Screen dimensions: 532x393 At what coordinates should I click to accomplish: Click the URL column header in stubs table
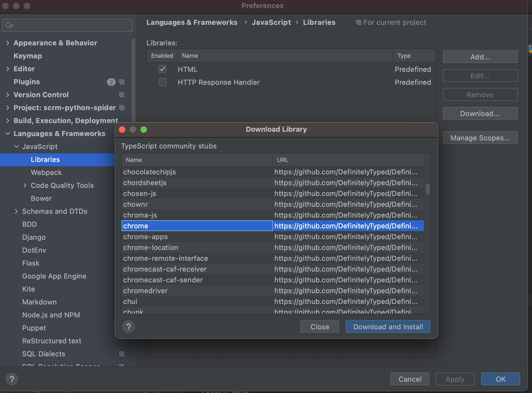(348, 160)
